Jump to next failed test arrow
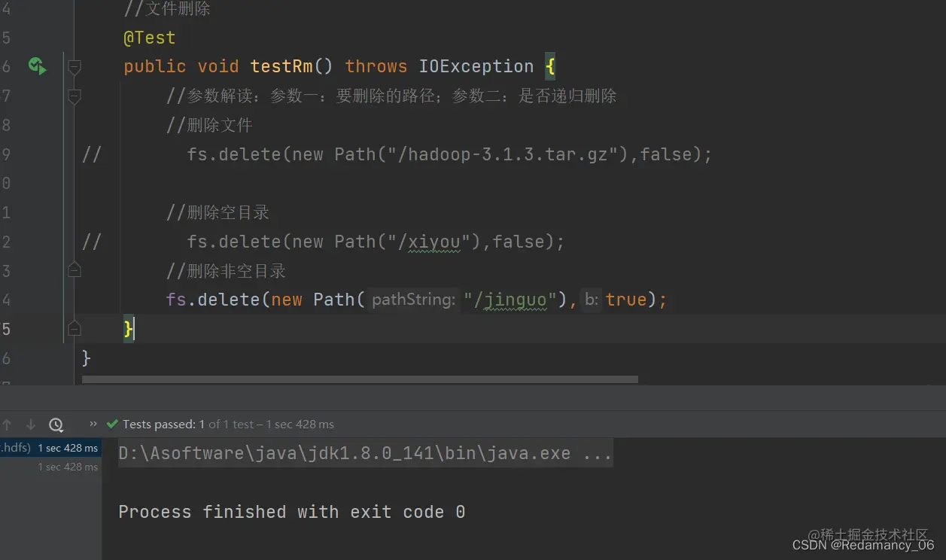The image size is (946, 560). 31,425
